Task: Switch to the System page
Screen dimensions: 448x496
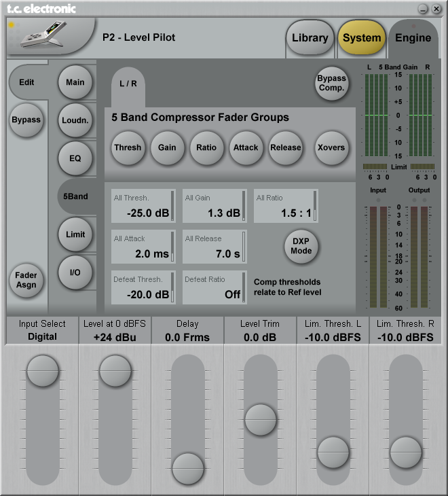Action: 362,38
